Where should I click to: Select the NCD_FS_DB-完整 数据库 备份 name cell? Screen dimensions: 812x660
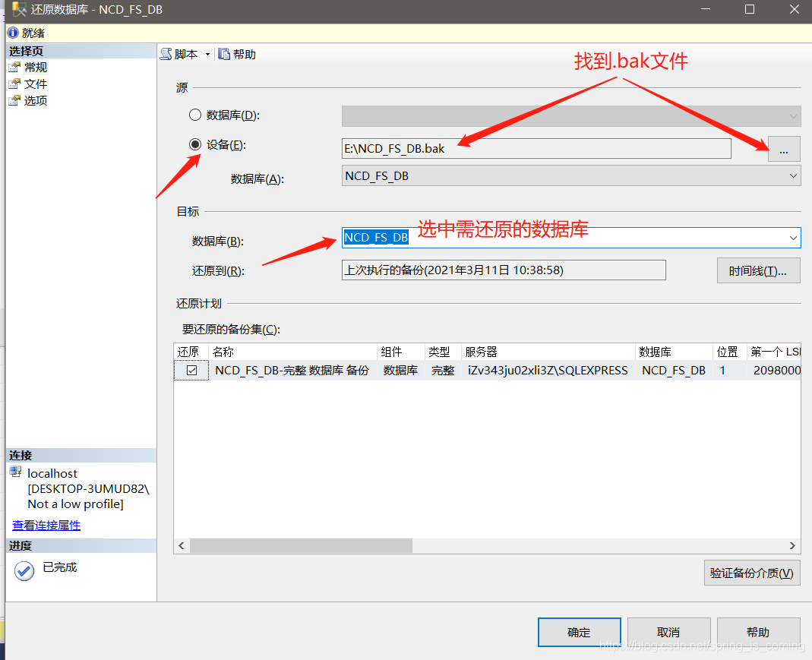pos(292,370)
